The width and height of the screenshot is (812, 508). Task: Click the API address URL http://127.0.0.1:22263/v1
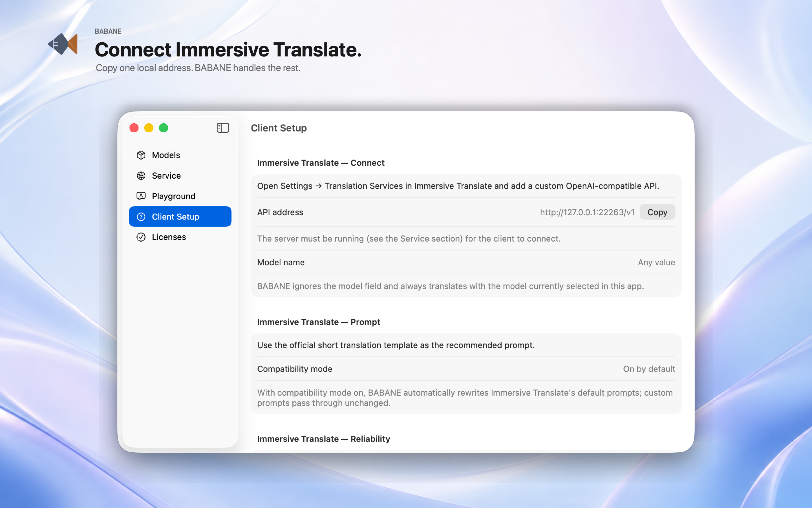587,212
